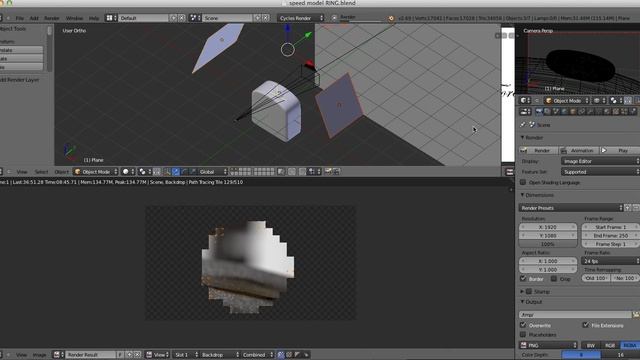Open the Constraints properties tab icon

(582, 111)
